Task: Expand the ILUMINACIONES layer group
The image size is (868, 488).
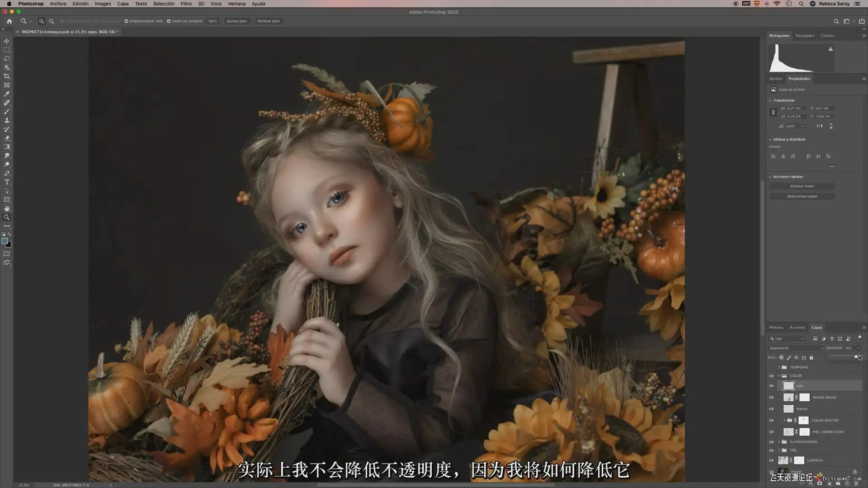Action: click(x=778, y=442)
